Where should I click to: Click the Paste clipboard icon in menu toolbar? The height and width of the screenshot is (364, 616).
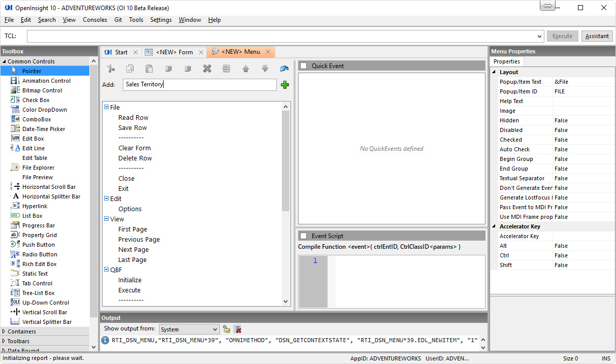click(x=149, y=69)
